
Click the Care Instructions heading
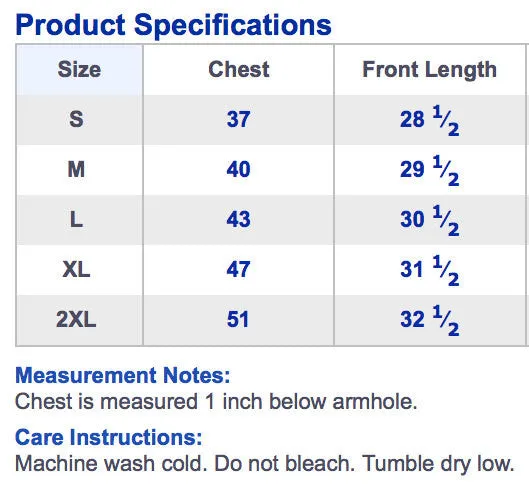click(x=109, y=437)
